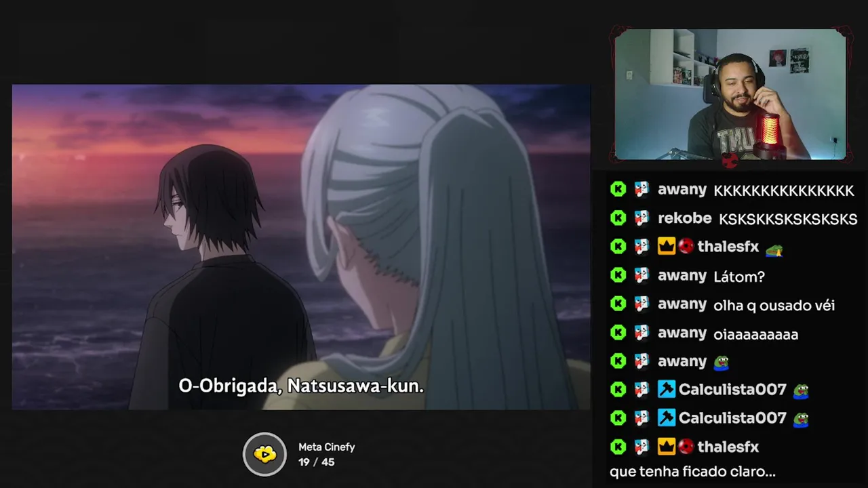
Task: Click the frog emote sent by thalesfx
Action: pos(774,249)
